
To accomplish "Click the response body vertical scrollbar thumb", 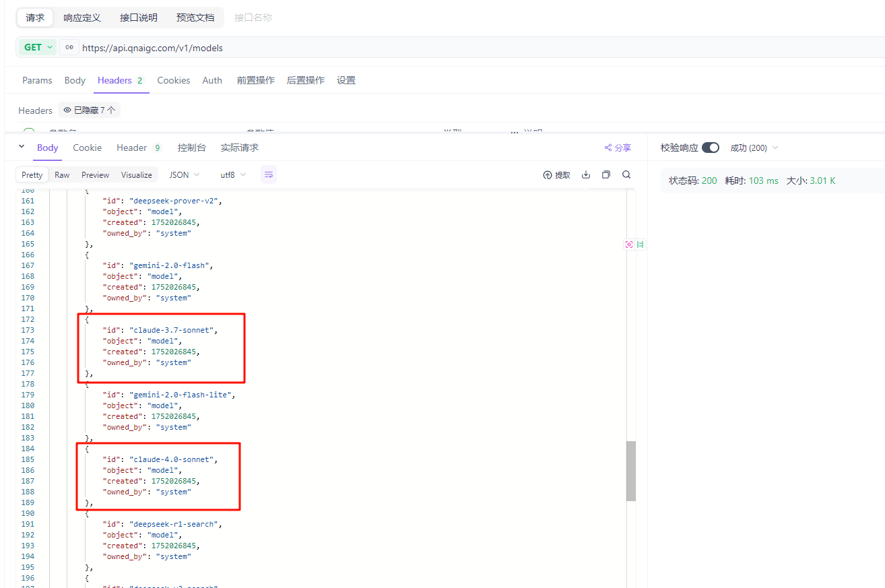I will (631, 471).
